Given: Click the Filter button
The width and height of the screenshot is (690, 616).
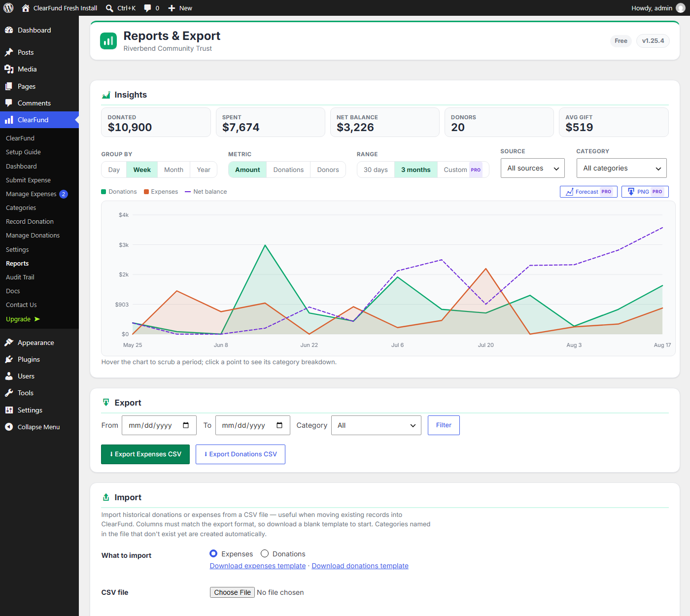Looking at the screenshot, I should [444, 425].
